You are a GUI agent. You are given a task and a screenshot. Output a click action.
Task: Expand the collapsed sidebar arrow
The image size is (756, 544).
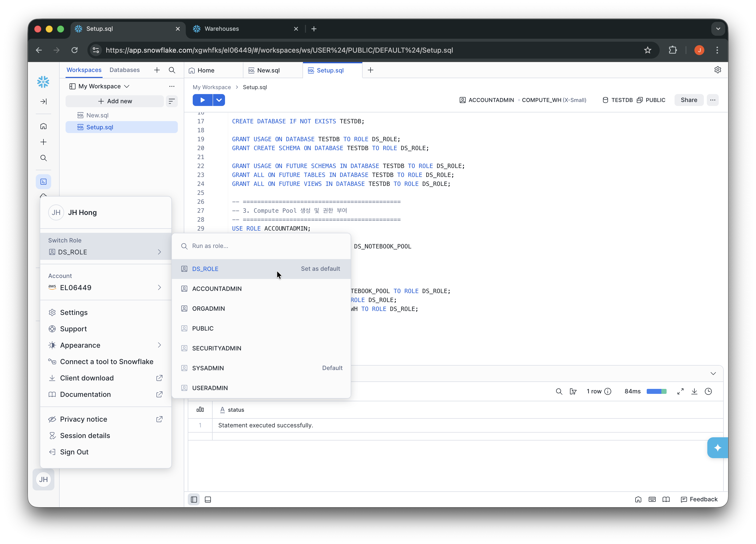[x=43, y=101]
